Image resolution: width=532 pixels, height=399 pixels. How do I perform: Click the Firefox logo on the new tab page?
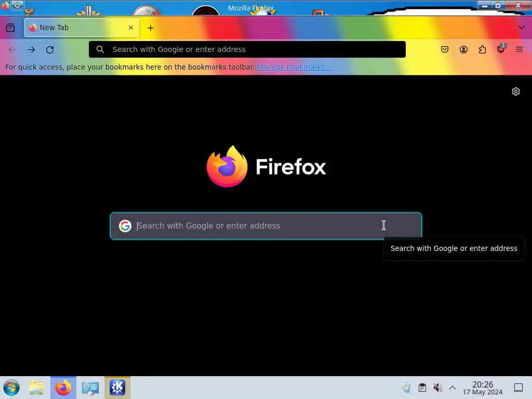pyautogui.click(x=227, y=166)
